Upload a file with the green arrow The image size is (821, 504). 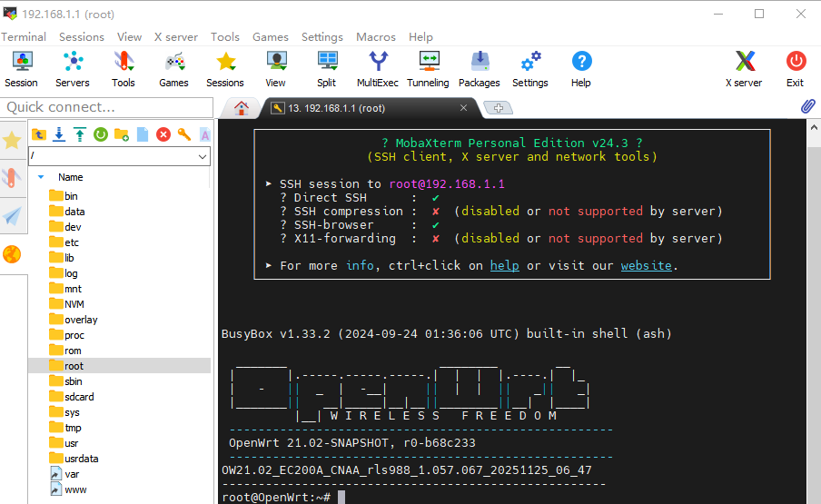(x=80, y=134)
